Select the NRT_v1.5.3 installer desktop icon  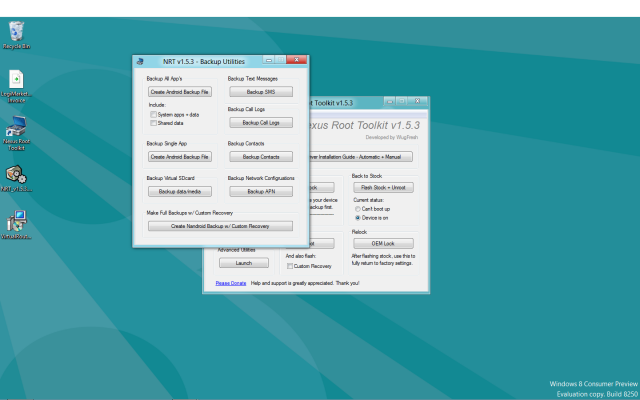point(16,178)
